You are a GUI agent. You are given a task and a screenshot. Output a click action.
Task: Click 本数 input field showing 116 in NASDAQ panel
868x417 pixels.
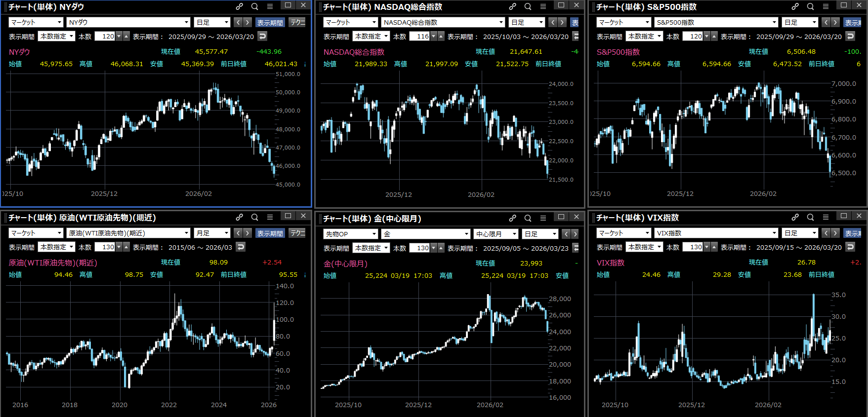tap(419, 36)
